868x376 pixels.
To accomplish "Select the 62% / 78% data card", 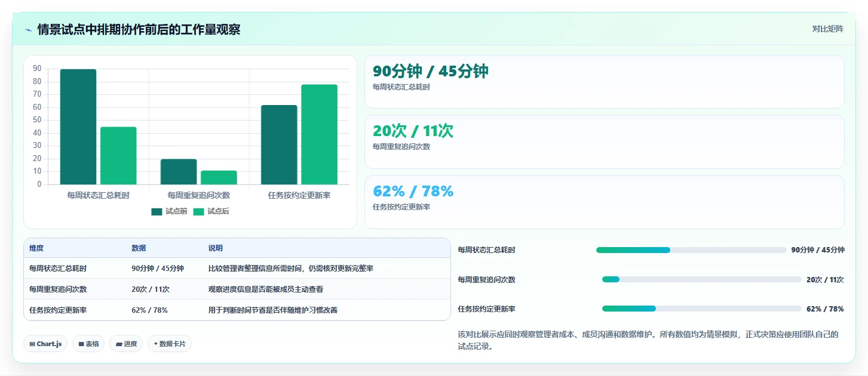I will 604,202.
